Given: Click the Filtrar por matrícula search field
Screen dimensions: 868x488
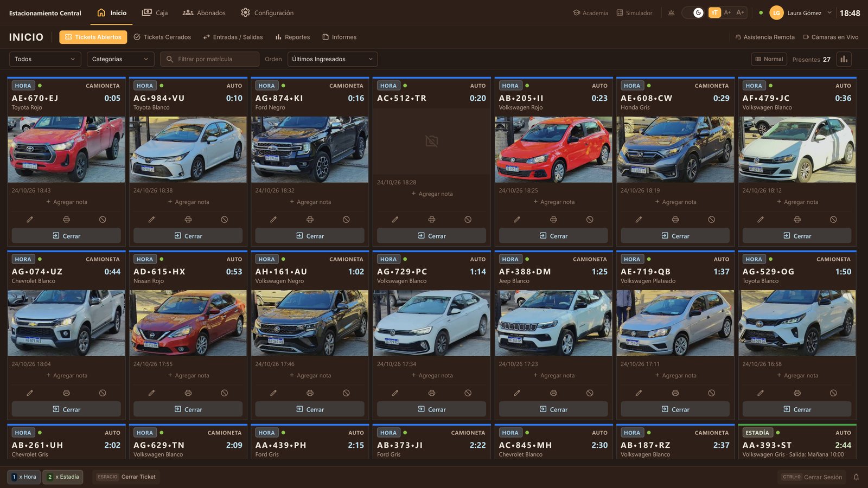Looking at the screenshot, I should 209,59.
